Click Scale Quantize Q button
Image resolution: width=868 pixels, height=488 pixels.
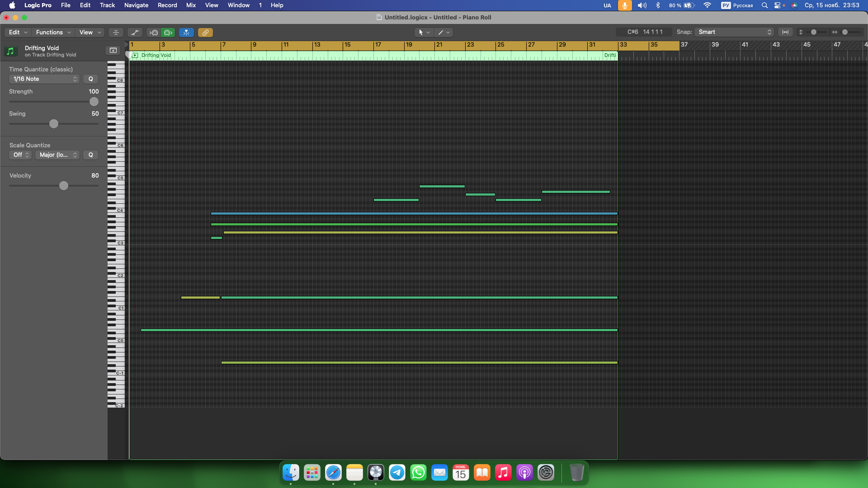pos(91,155)
